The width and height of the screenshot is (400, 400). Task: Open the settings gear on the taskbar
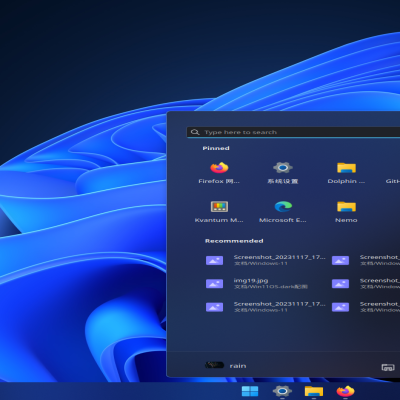[282, 391]
